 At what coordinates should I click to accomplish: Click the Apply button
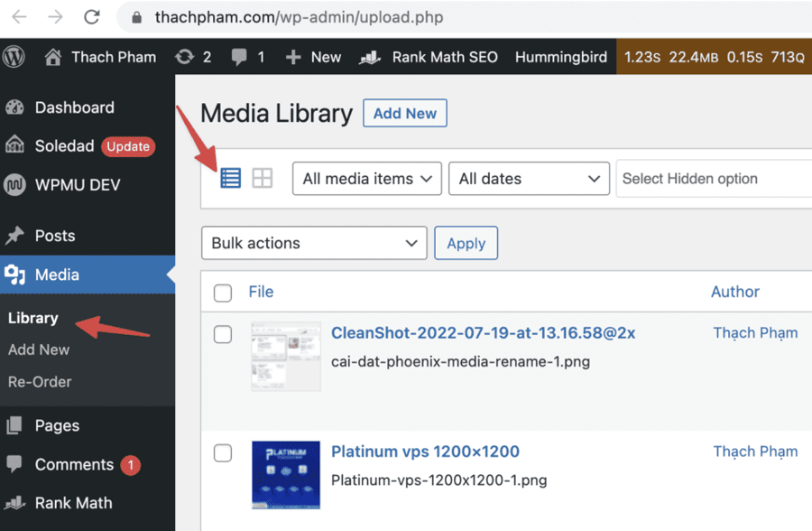466,243
